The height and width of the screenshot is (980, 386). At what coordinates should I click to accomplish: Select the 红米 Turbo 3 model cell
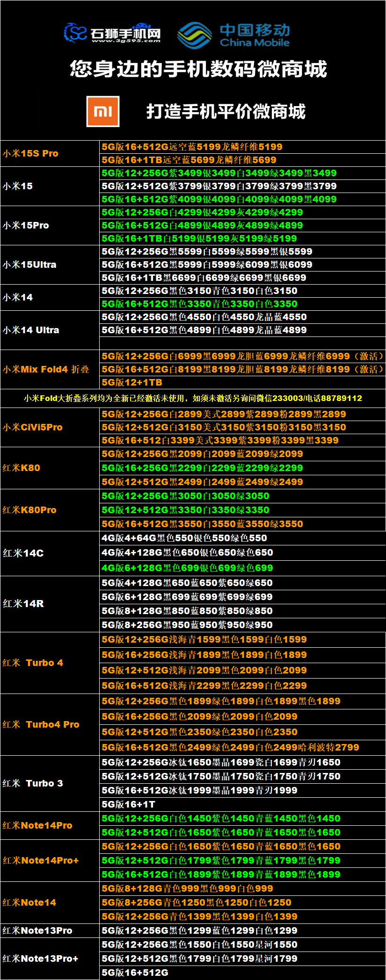point(50,783)
